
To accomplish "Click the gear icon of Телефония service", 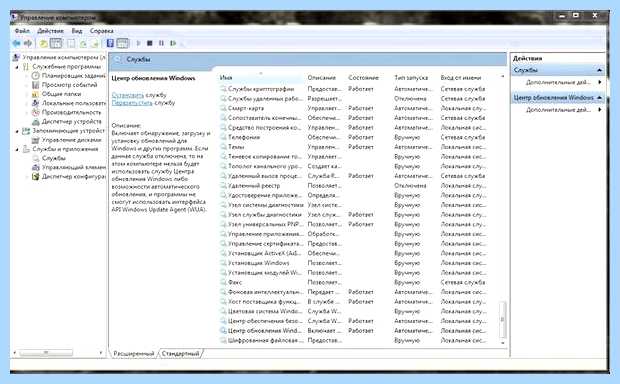I will tap(223, 137).
